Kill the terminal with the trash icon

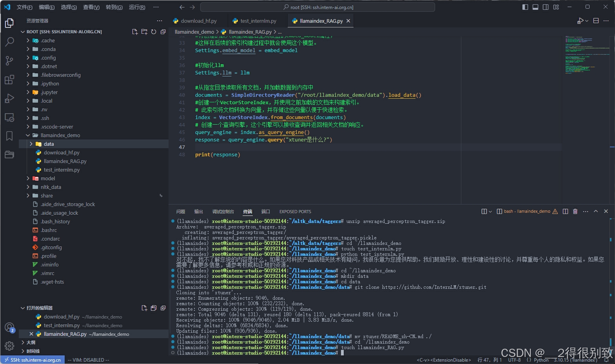575,211
